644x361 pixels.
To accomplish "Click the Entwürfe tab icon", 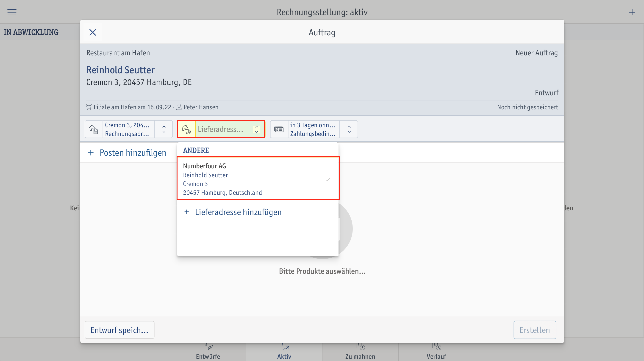I will (208, 346).
